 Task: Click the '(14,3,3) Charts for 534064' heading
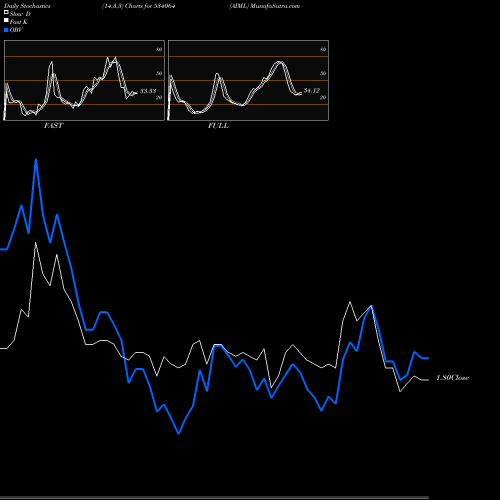[x=139, y=6]
